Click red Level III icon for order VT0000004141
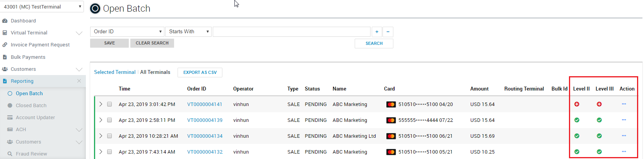The image size is (644, 159). click(599, 104)
